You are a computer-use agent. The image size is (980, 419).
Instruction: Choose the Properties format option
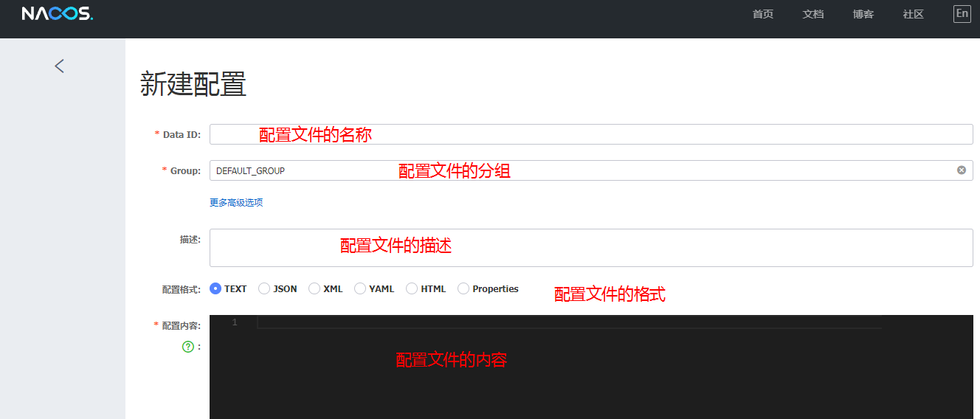463,289
